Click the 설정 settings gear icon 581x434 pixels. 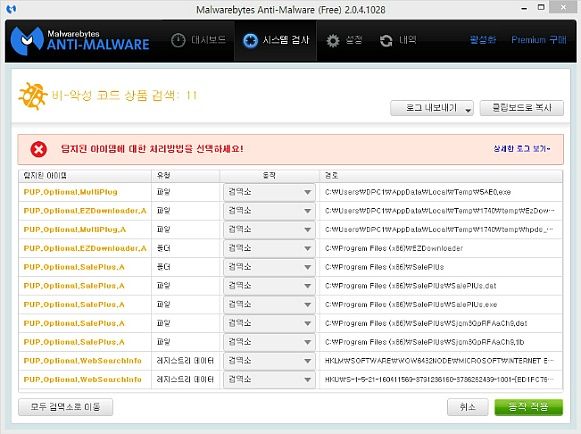pyautogui.click(x=333, y=40)
